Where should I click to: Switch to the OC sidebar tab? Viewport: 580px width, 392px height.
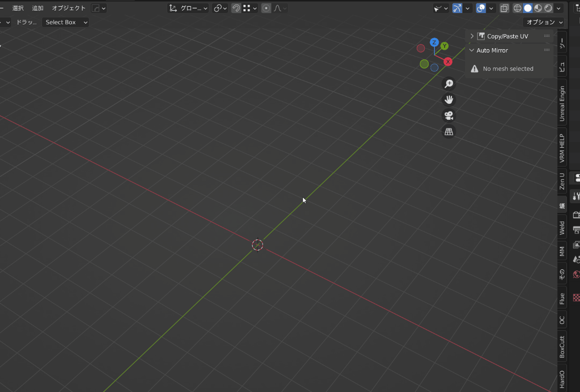click(x=562, y=320)
